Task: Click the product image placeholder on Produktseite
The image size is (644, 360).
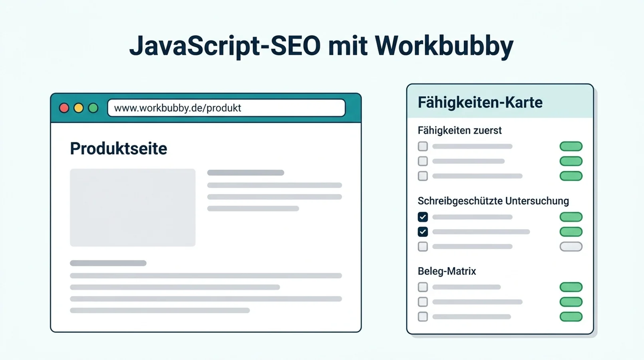Action: coord(133,208)
